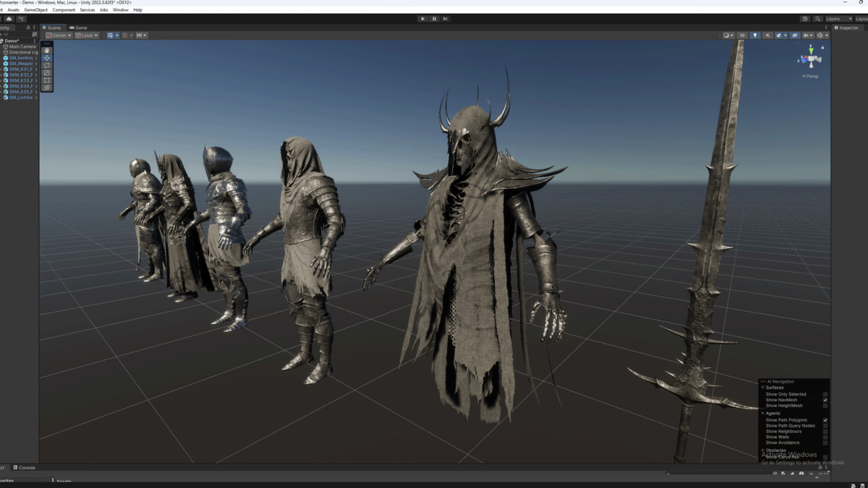Screen dimensions: 868x488
Task: Open Center pivot mode dropdown
Action: [59, 35]
